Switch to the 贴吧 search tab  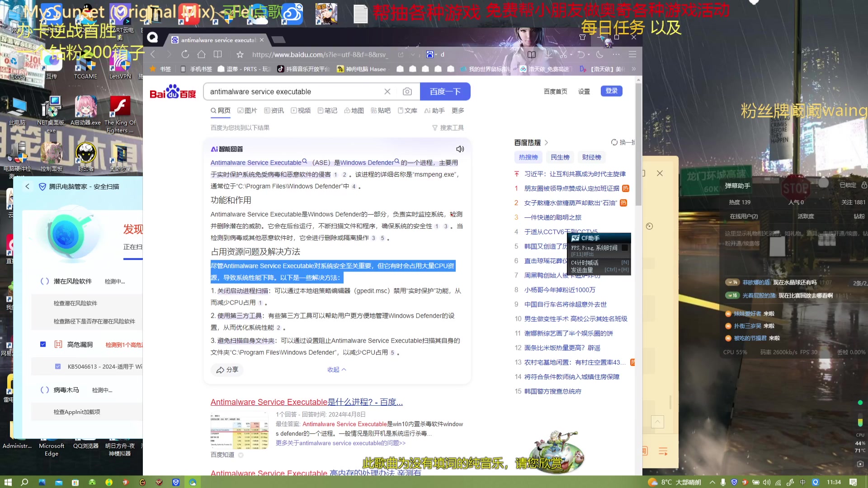tap(381, 111)
